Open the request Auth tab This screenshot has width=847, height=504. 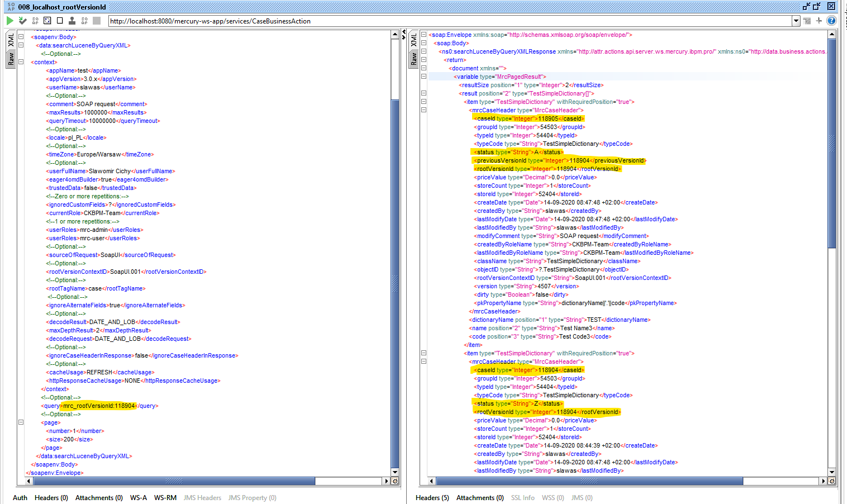[x=20, y=498]
